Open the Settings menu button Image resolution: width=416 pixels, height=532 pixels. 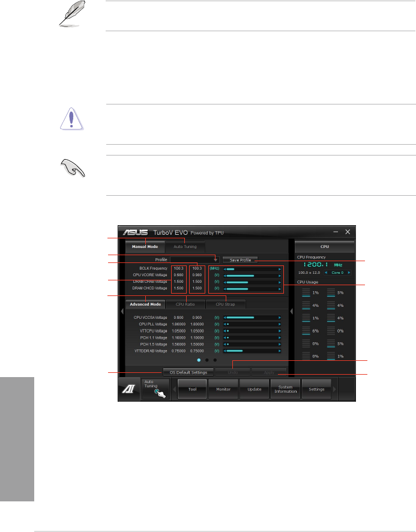(316, 389)
